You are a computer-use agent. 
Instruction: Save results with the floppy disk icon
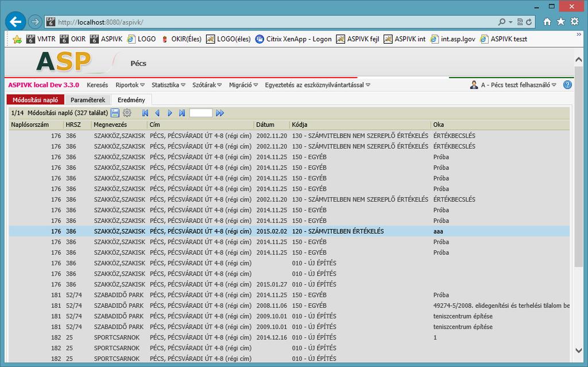click(x=115, y=113)
